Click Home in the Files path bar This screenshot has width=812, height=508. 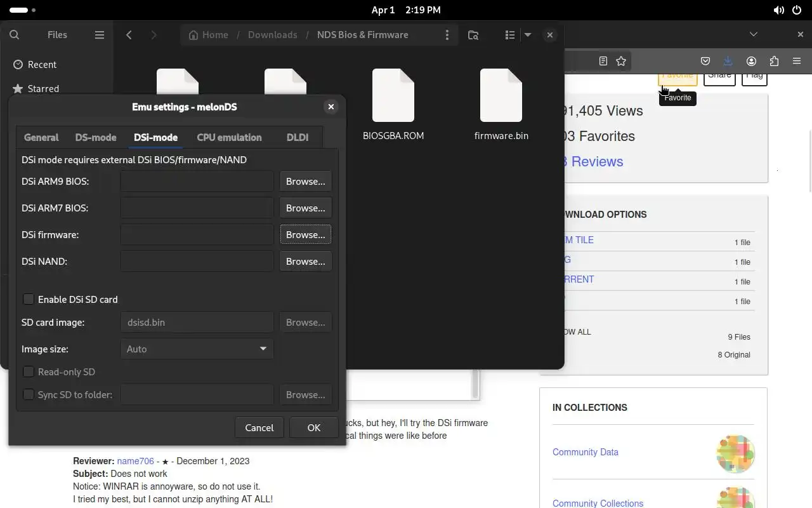(x=209, y=35)
